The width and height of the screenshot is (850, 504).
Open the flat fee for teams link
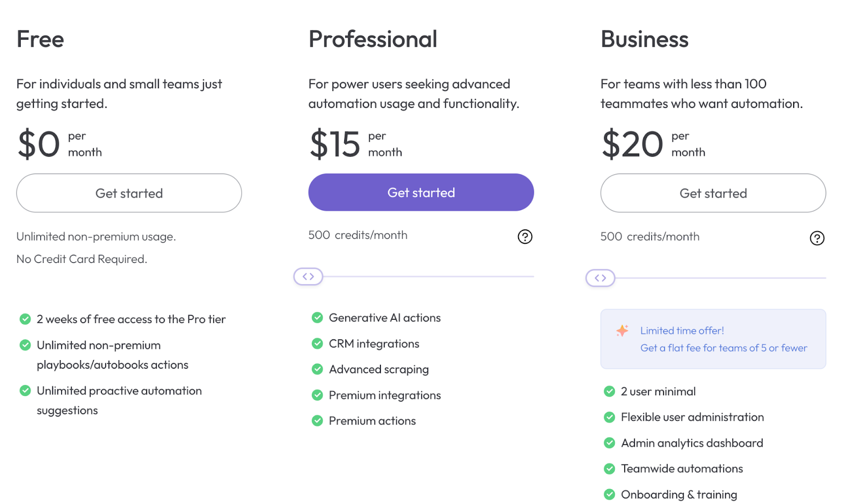coord(724,348)
